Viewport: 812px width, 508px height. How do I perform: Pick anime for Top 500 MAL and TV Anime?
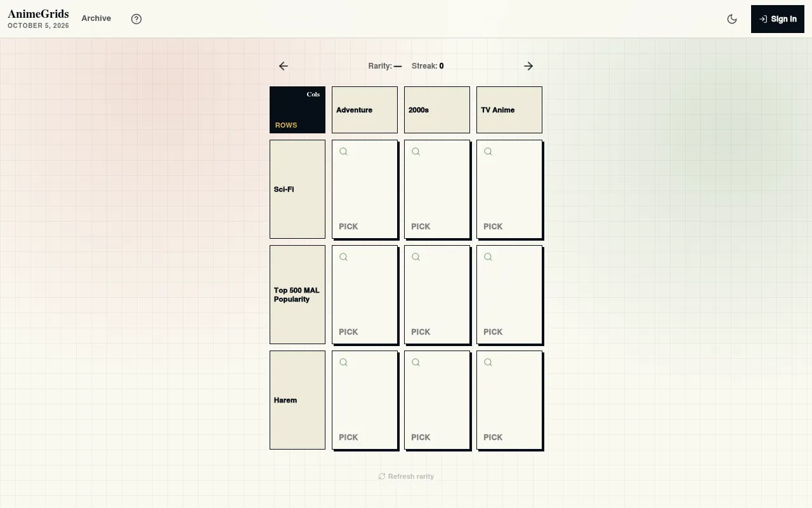[509, 295]
